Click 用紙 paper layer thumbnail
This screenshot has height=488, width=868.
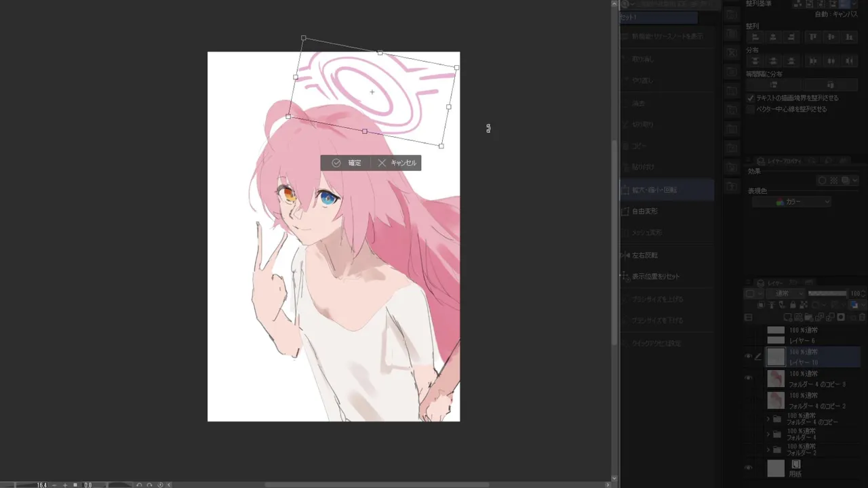776,468
